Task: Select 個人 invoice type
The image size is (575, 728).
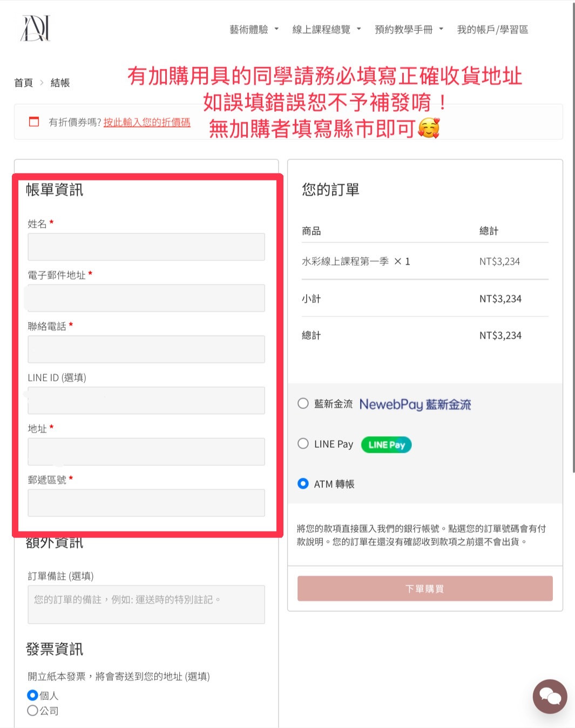Action: pyautogui.click(x=33, y=695)
